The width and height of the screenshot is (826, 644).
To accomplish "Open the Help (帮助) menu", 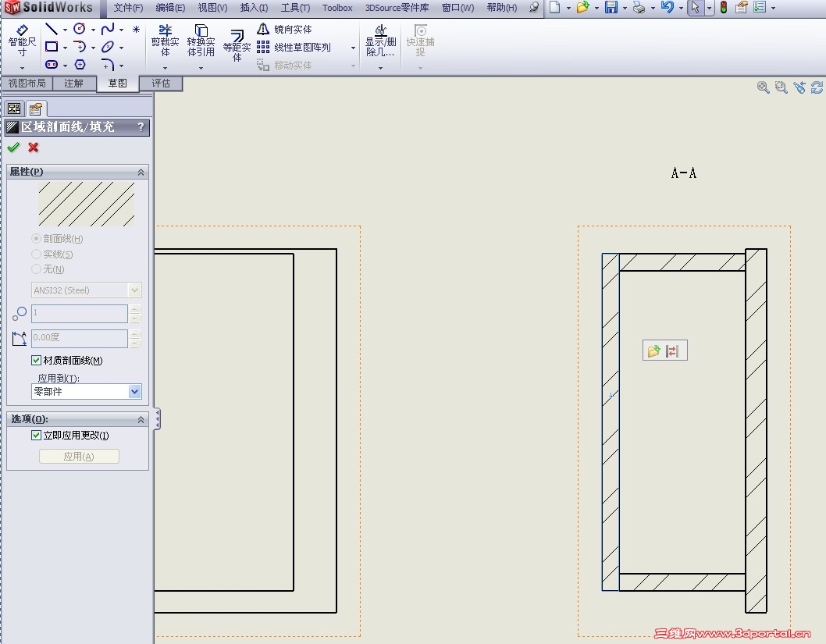I will click(x=501, y=8).
